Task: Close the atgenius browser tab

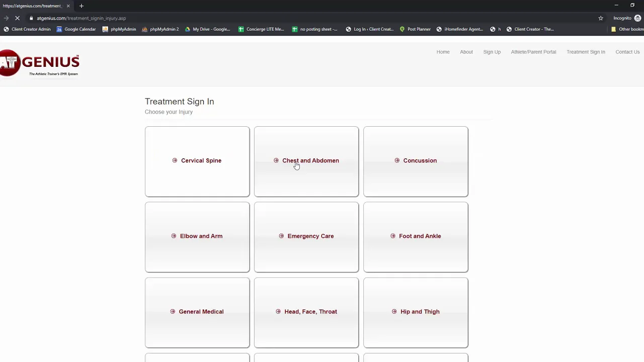Action: click(68, 6)
